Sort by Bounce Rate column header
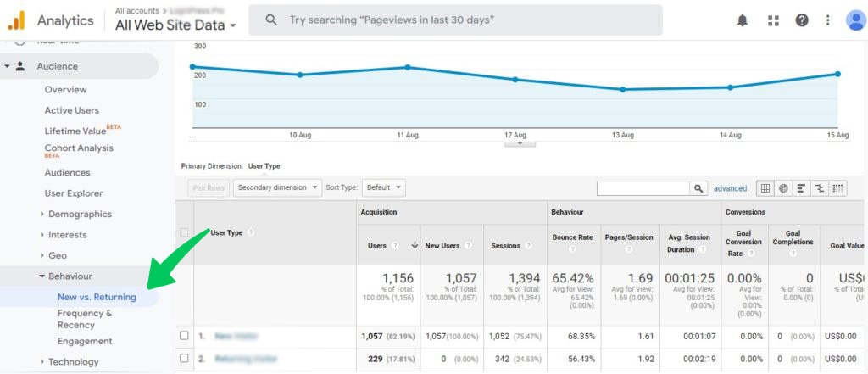Image resolution: width=868 pixels, height=374 pixels. pos(572,237)
